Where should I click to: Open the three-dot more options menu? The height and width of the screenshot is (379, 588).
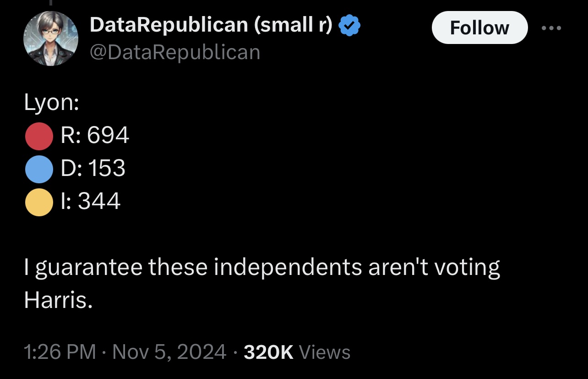[x=550, y=28]
